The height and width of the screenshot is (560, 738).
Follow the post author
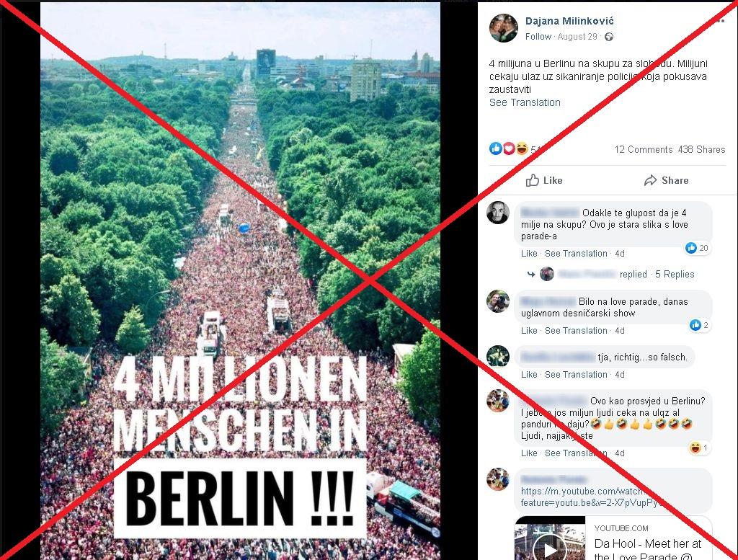(538, 37)
